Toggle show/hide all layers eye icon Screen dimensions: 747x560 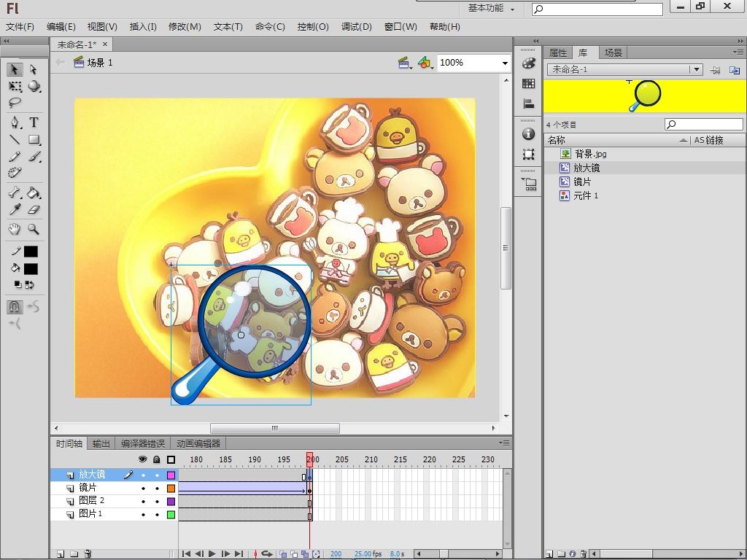[x=142, y=459]
